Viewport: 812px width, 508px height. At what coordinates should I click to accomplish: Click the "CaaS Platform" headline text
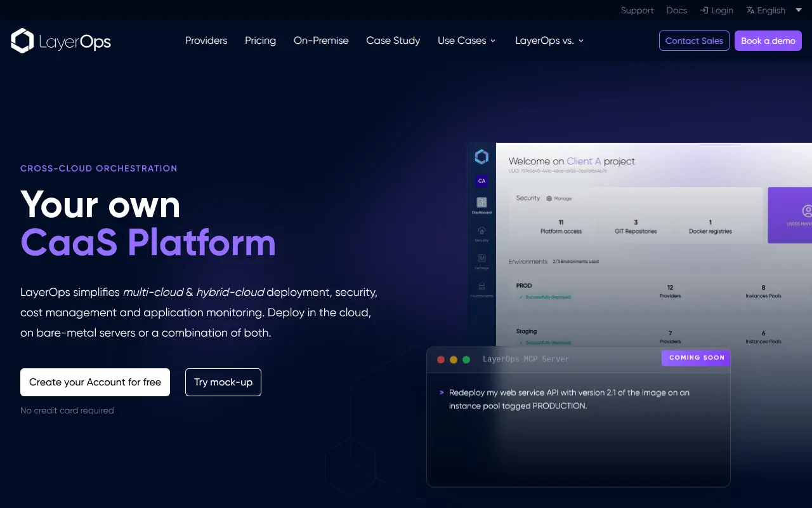(148, 242)
